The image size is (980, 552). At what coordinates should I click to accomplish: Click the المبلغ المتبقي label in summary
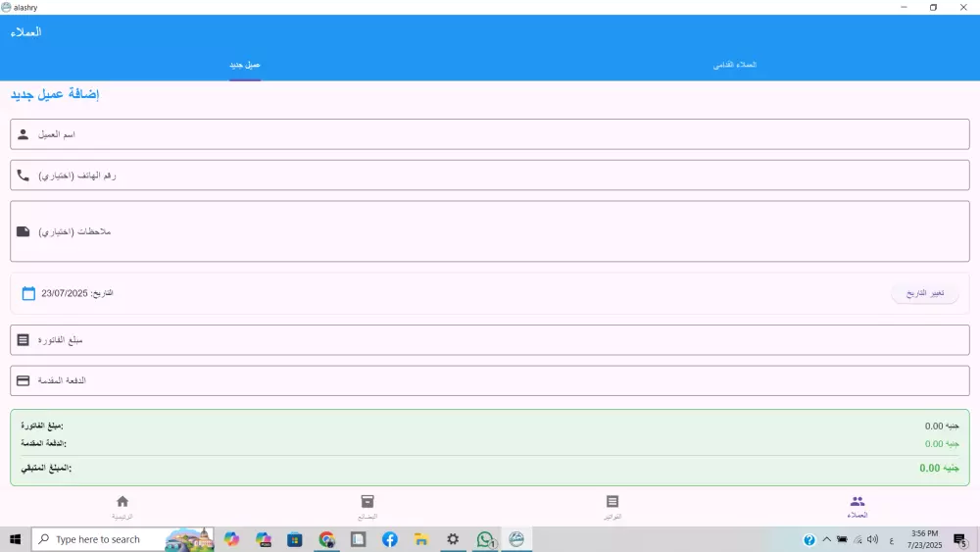point(46,468)
